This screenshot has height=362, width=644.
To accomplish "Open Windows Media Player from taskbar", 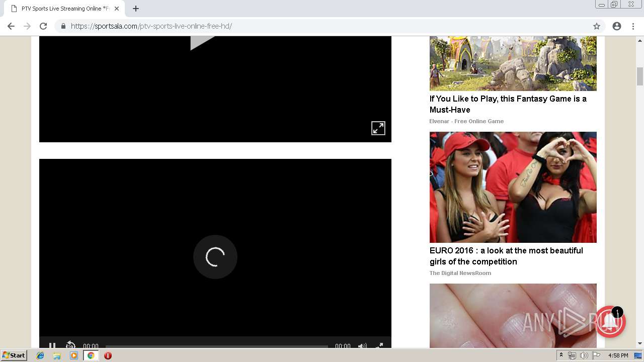I will click(x=74, y=355).
